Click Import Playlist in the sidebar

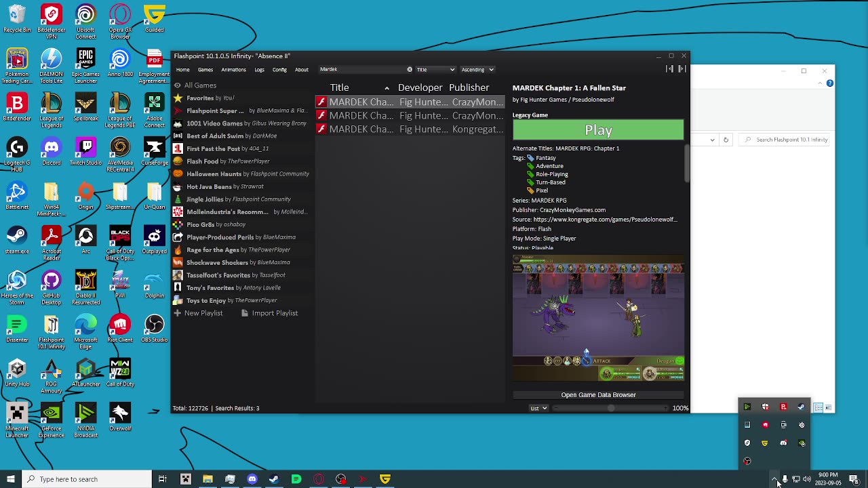(269, 313)
